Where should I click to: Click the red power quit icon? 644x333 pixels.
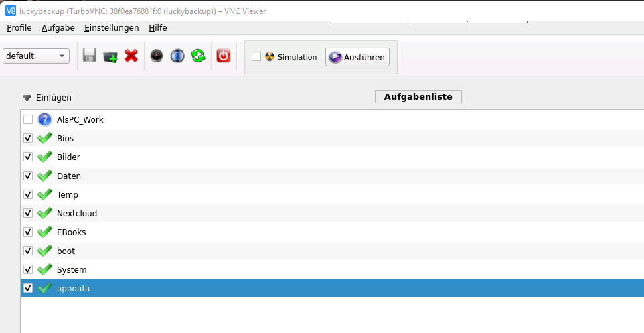pyautogui.click(x=224, y=56)
